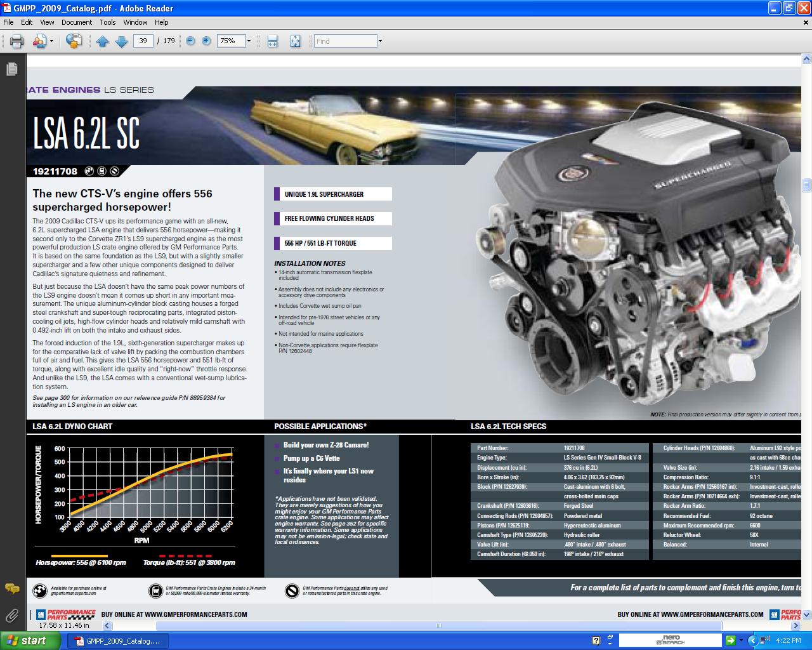
Task: Click the 'Build your own Z-28 Camaro!' bullet
Action: click(x=325, y=445)
